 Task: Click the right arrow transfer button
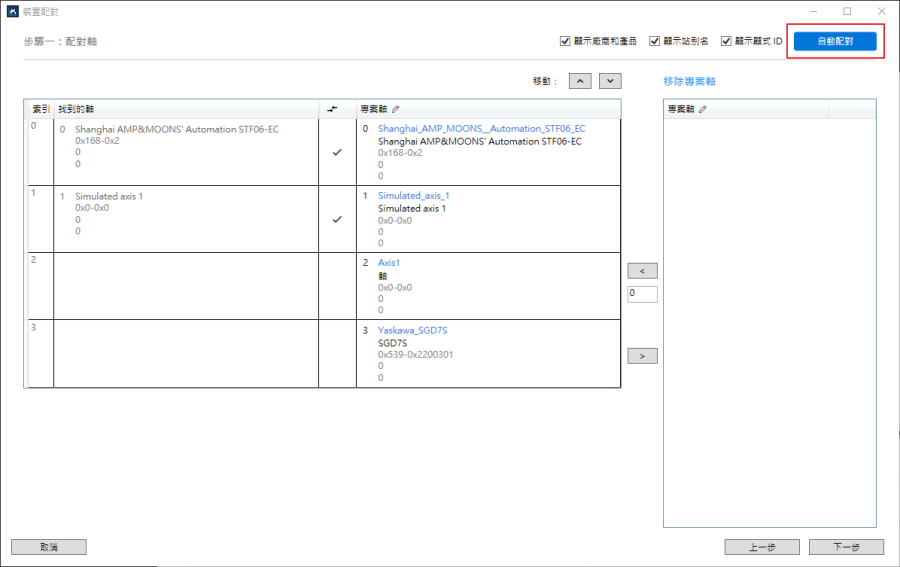642,356
